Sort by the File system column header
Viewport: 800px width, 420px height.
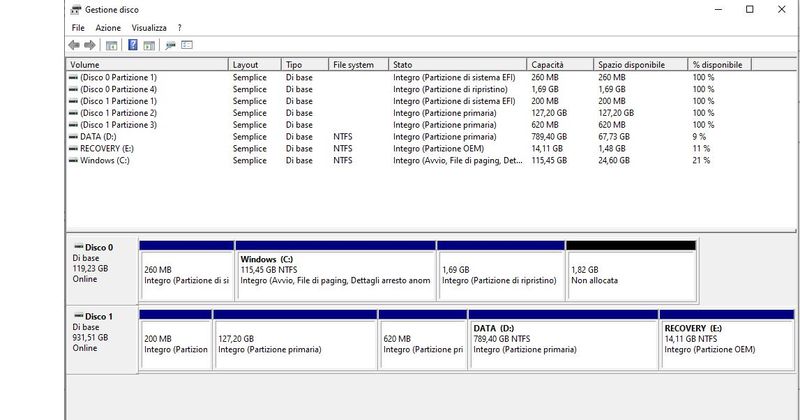pos(359,65)
